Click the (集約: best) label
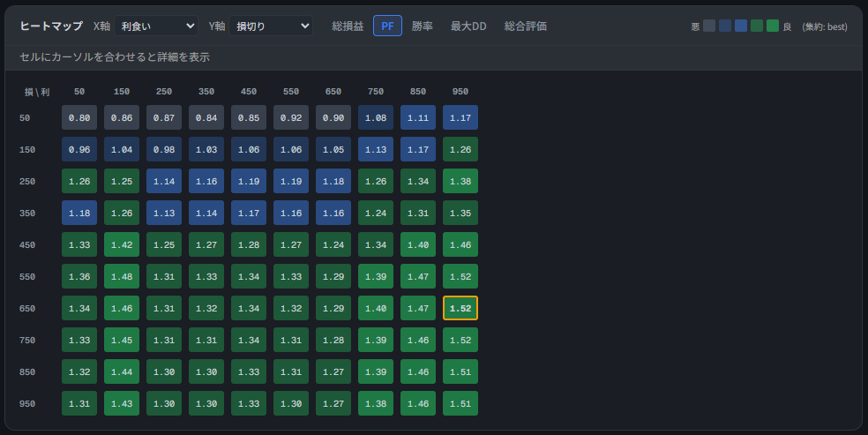868x435 pixels. [x=825, y=26]
